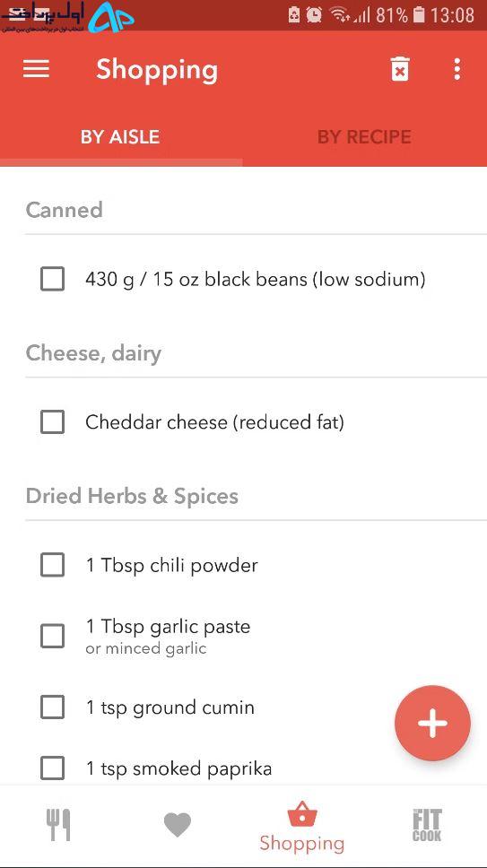Open the hamburger navigation menu
This screenshot has width=487, height=868.
pyautogui.click(x=36, y=69)
